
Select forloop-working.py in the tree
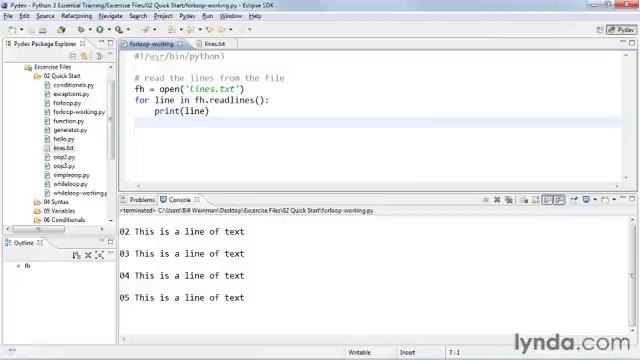point(79,112)
